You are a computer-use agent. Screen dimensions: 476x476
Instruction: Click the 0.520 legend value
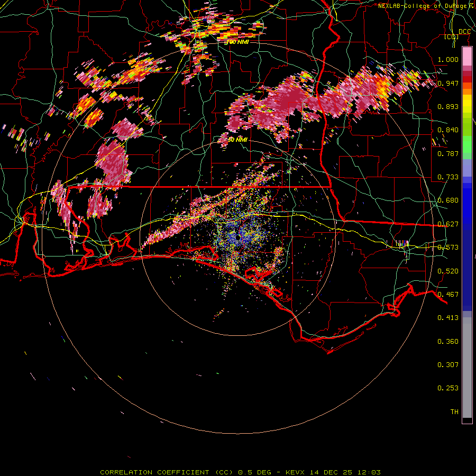click(448, 271)
